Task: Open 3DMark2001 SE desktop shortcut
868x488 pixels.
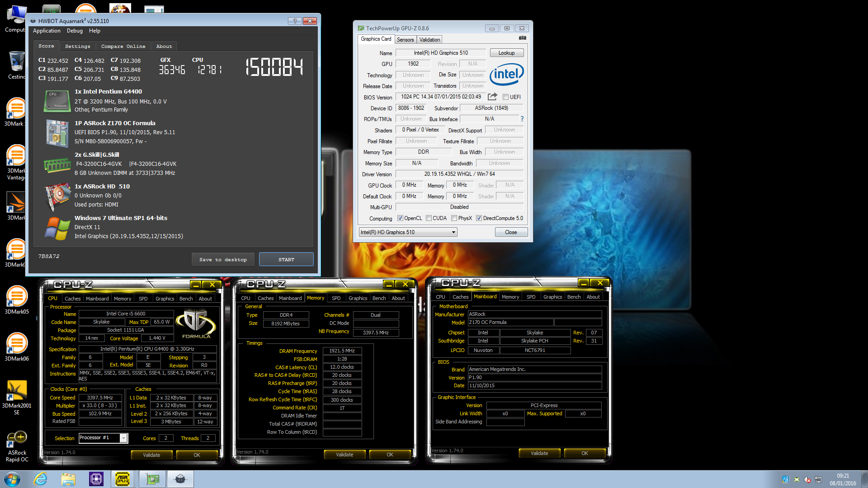Action: click(x=17, y=397)
